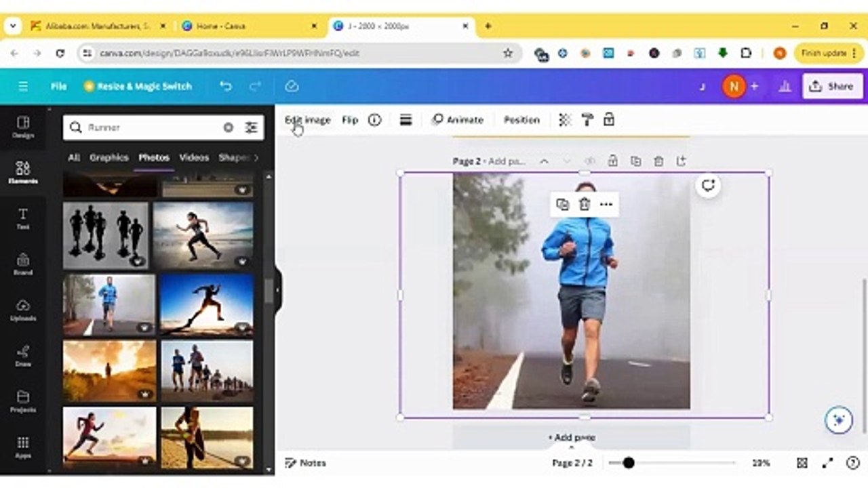The width and height of the screenshot is (868, 488).
Task: Open zoom percentage 19% menu
Action: point(761,463)
